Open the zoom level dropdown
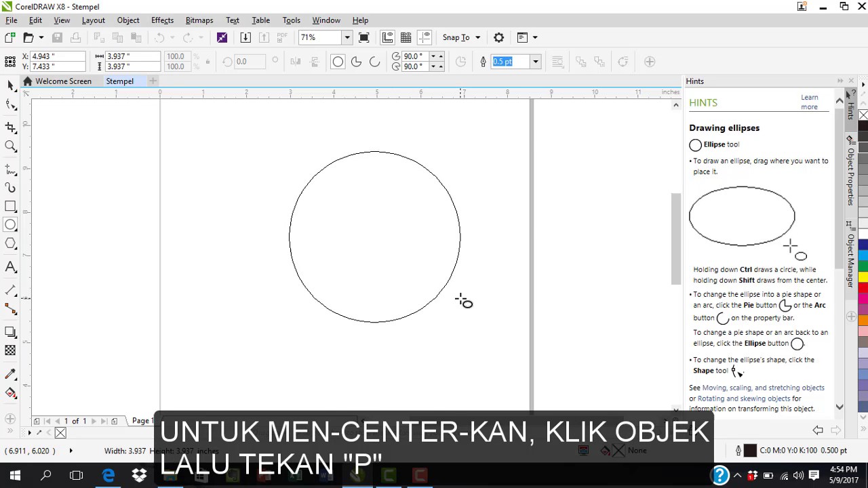 tap(347, 37)
